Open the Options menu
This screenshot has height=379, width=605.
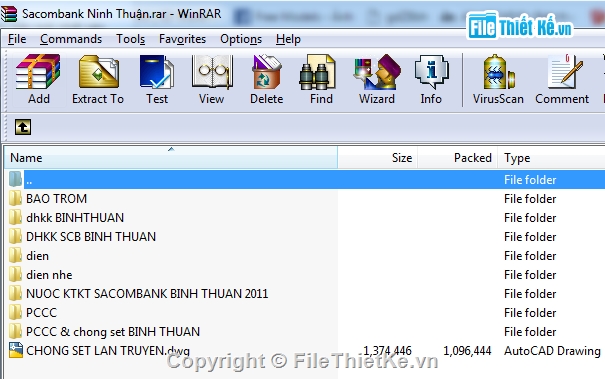click(241, 39)
